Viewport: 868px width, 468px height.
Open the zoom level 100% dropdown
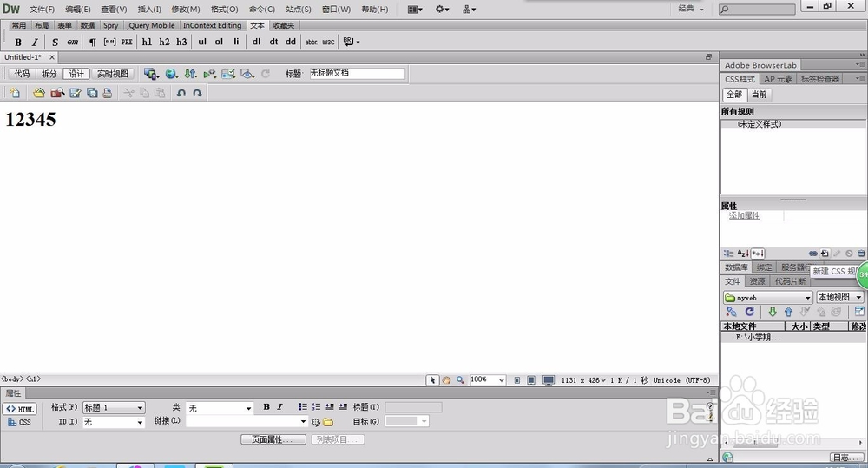(487, 380)
